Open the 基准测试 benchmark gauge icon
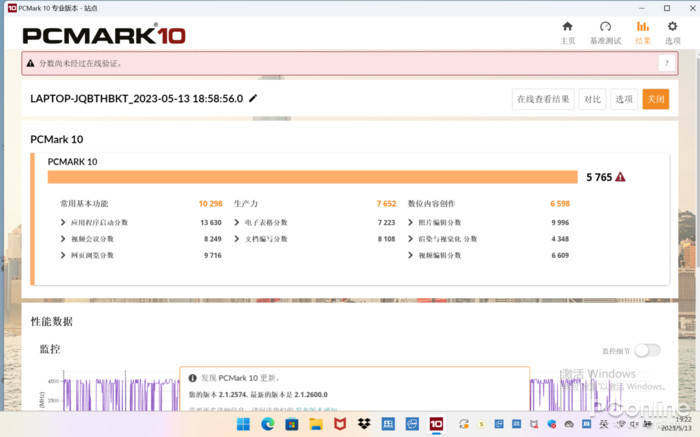 tap(604, 27)
